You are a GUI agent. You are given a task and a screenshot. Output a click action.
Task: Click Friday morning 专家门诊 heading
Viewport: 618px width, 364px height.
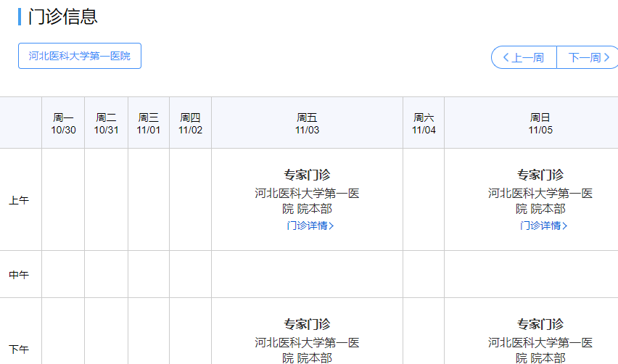coord(307,175)
